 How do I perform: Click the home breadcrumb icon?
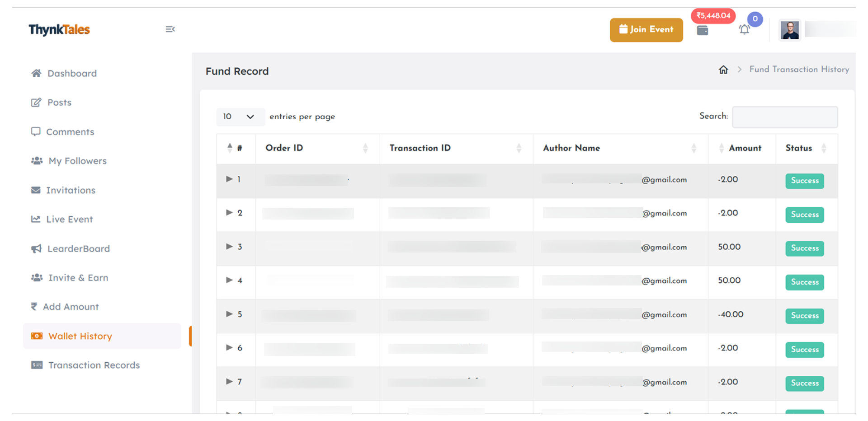pos(723,70)
